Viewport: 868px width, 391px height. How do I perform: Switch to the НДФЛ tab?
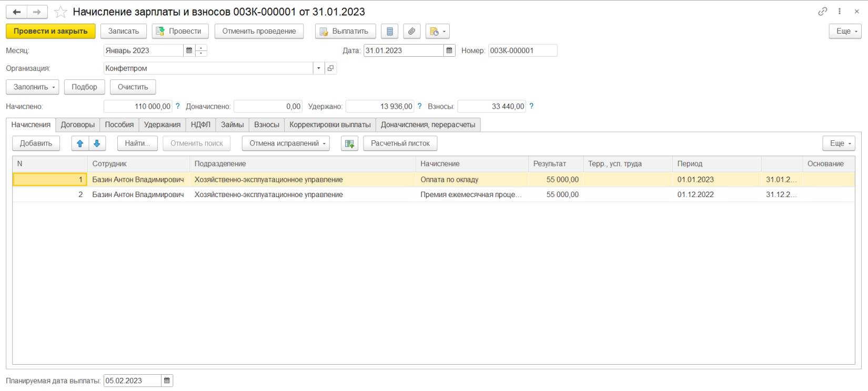(200, 125)
